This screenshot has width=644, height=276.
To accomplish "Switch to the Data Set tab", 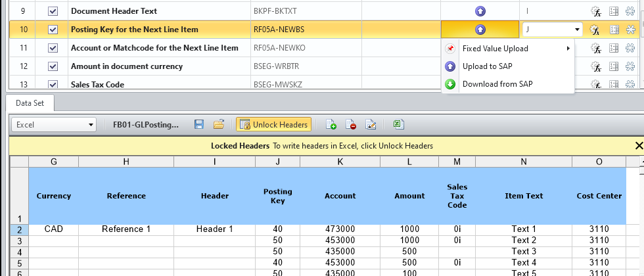I will (x=30, y=103).
